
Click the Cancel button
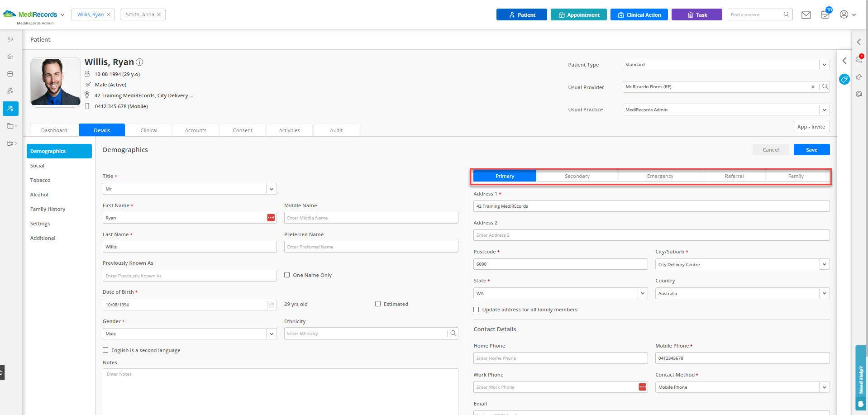pos(770,150)
